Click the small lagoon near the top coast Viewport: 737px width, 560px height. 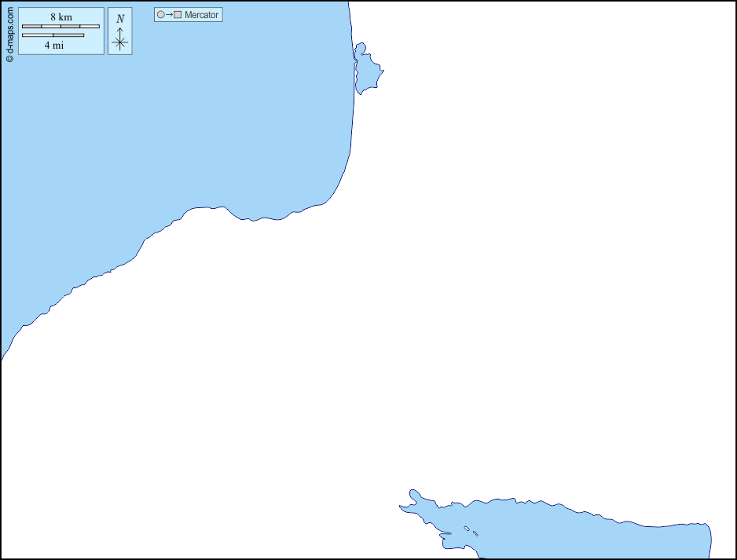pyautogui.click(x=365, y=71)
